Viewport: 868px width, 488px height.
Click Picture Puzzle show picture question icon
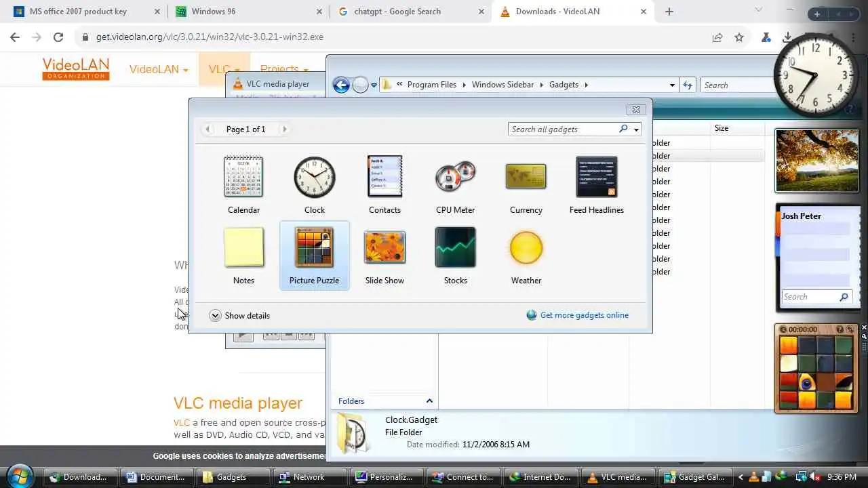(840, 329)
